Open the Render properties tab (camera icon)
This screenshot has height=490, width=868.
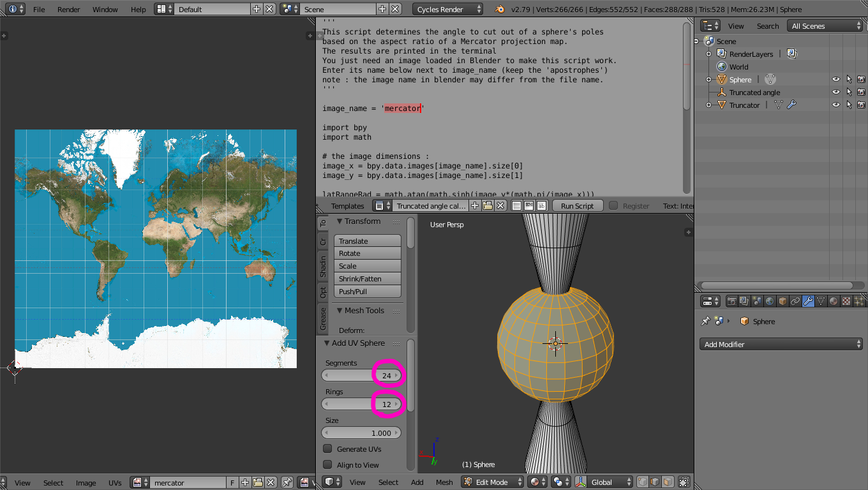pos(732,301)
